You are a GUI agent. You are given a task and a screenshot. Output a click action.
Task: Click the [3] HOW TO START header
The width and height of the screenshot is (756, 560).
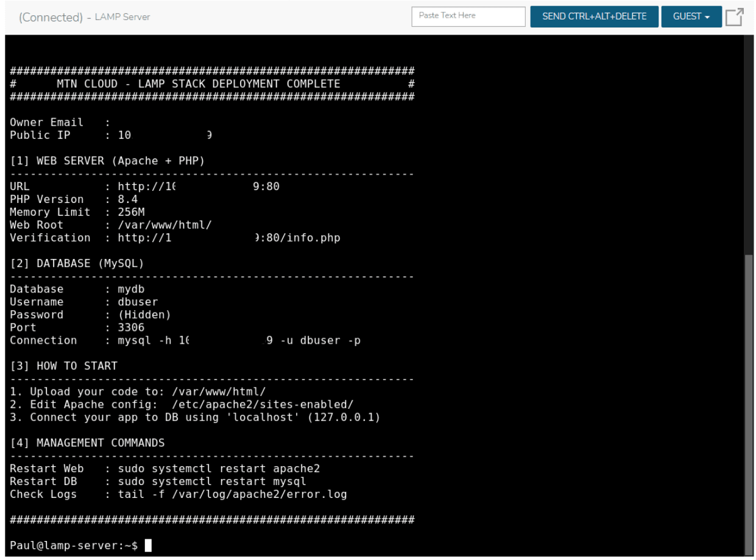(x=63, y=366)
